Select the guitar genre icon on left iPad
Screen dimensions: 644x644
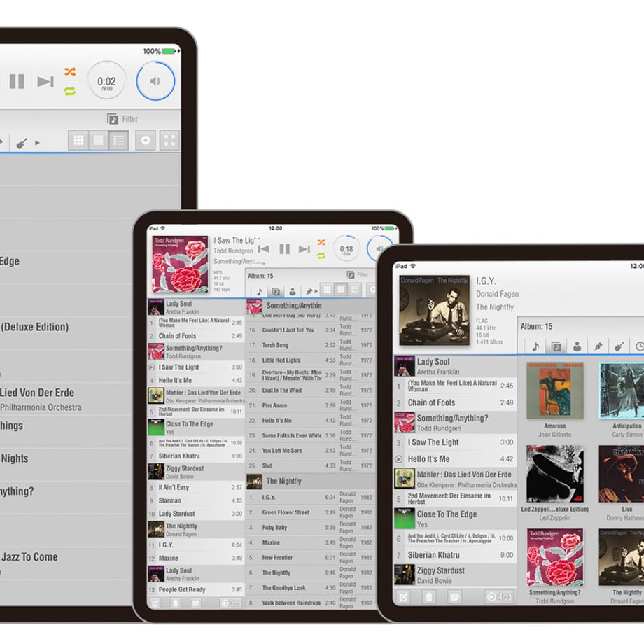click(22, 143)
